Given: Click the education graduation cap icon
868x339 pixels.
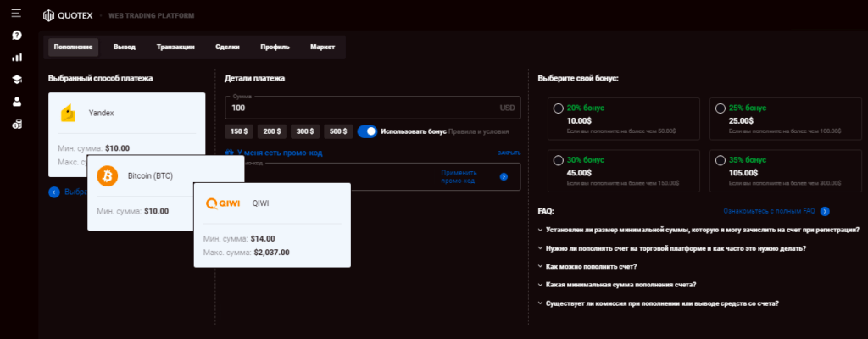Looking at the screenshot, I should pyautogui.click(x=17, y=80).
